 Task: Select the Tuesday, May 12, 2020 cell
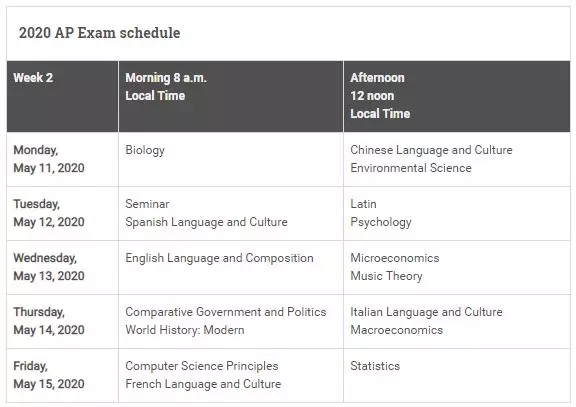tap(62, 213)
